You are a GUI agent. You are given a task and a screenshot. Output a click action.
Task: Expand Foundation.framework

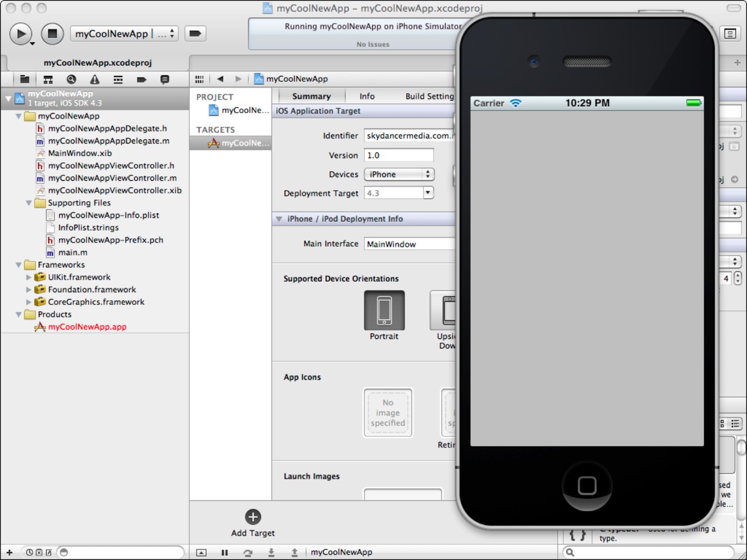pyautogui.click(x=29, y=290)
